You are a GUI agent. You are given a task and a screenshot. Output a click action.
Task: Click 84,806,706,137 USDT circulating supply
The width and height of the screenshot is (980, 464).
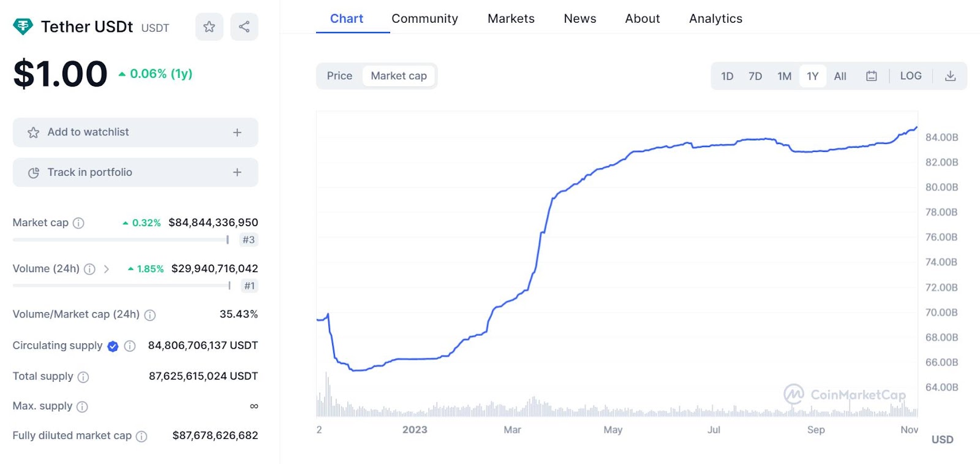coord(203,346)
